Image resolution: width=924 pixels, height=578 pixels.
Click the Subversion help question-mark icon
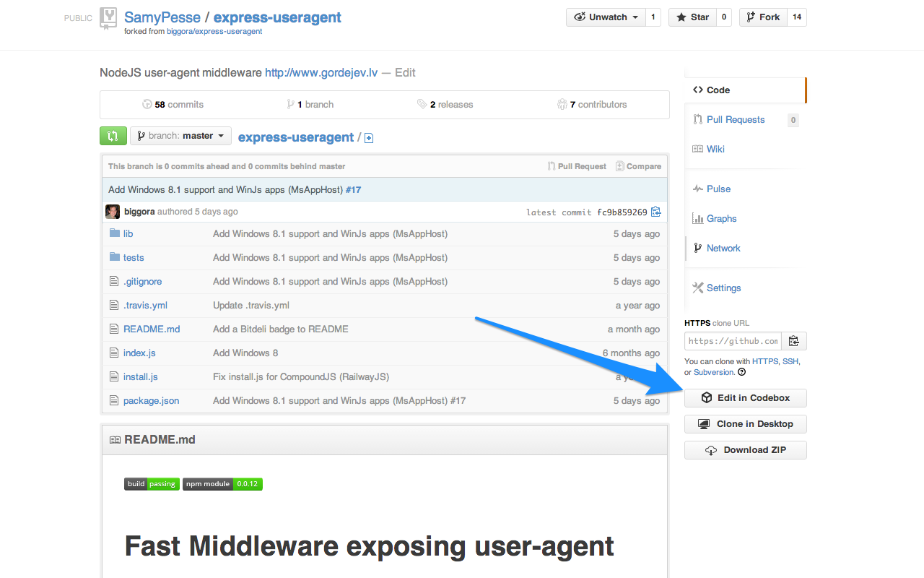point(741,372)
